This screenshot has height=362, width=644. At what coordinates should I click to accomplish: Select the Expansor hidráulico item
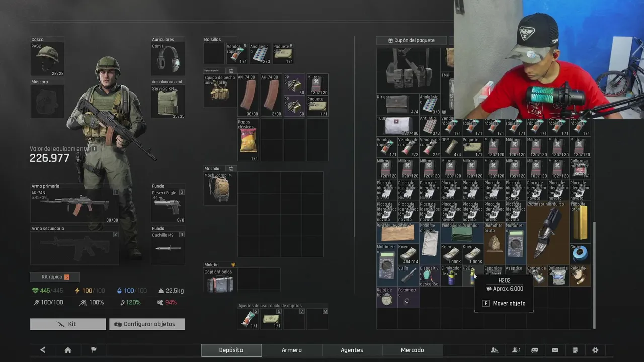[548, 233]
